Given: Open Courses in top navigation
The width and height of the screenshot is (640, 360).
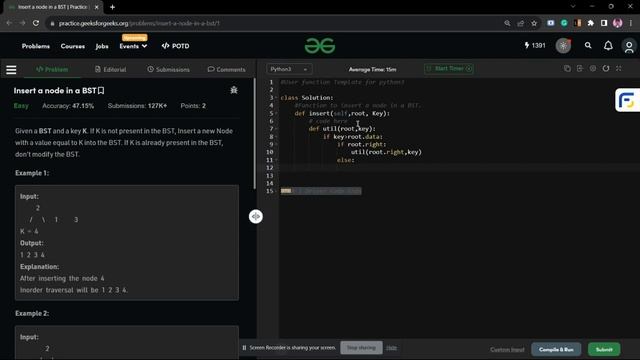Looking at the screenshot, I should [x=73, y=46].
